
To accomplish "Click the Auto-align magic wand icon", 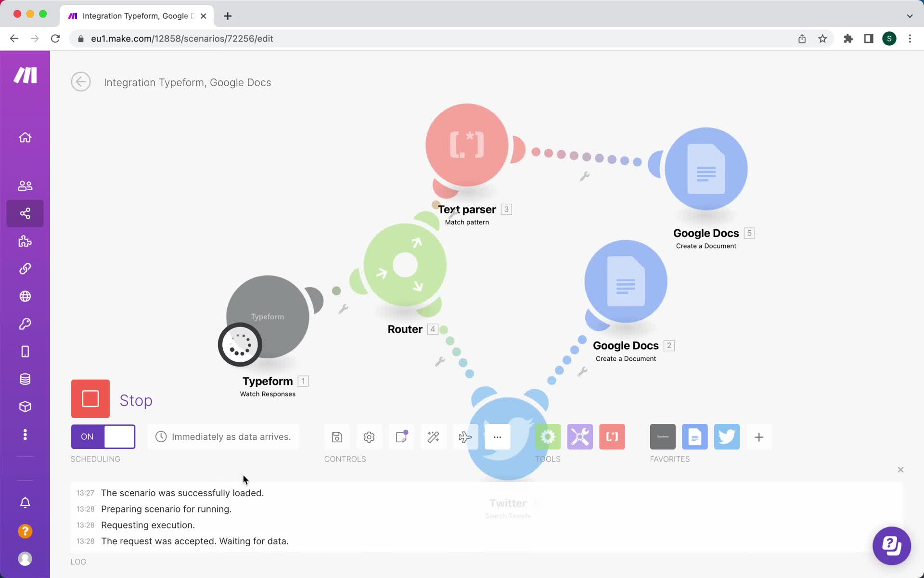I will tap(433, 437).
